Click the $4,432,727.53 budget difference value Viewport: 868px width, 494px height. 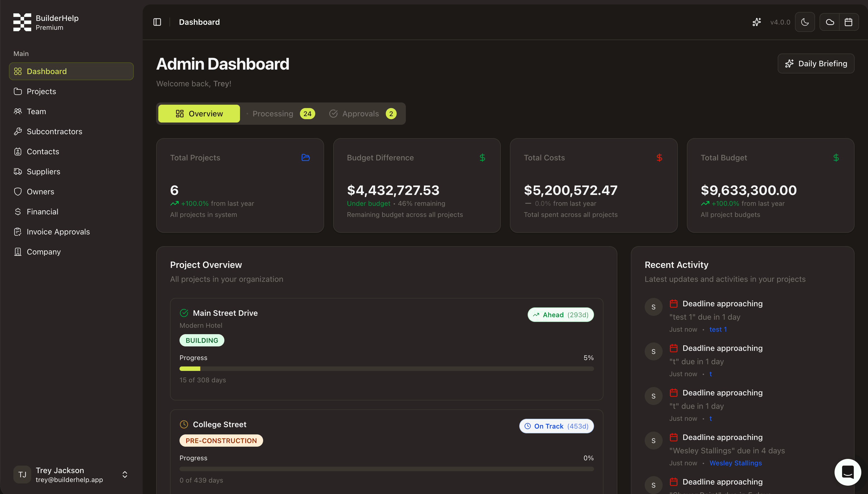coord(393,190)
